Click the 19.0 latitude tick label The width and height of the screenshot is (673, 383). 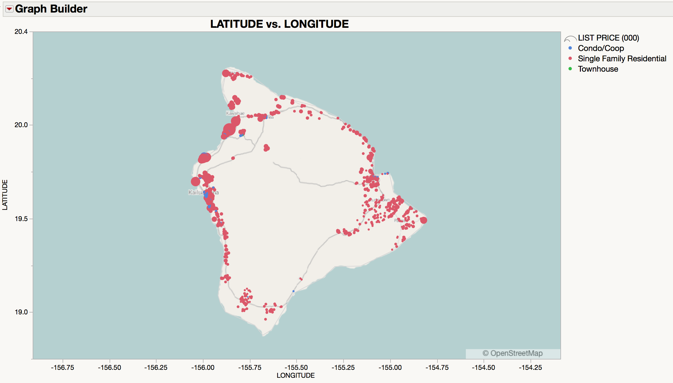tap(21, 312)
